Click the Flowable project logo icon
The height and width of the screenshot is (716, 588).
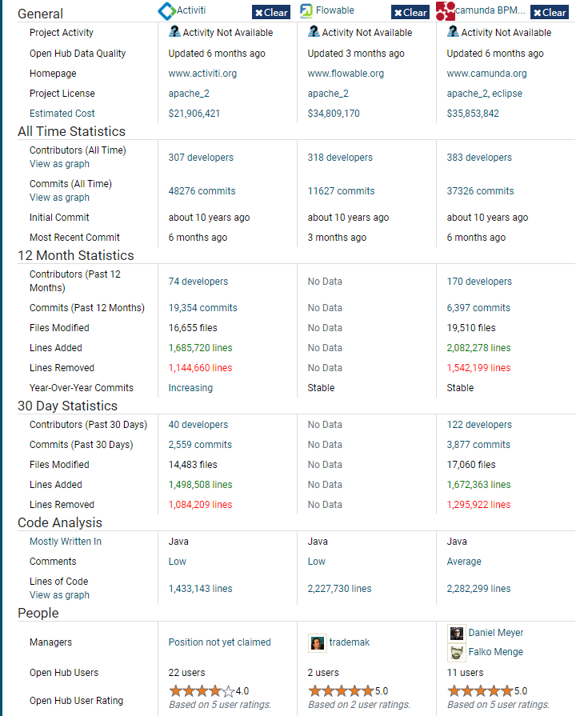[306, 11]
